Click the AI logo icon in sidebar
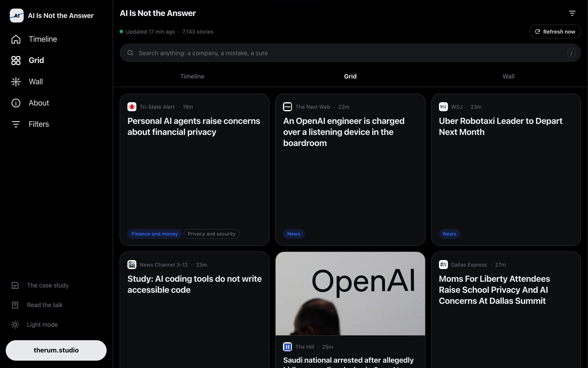 click(x=17, y=16)
